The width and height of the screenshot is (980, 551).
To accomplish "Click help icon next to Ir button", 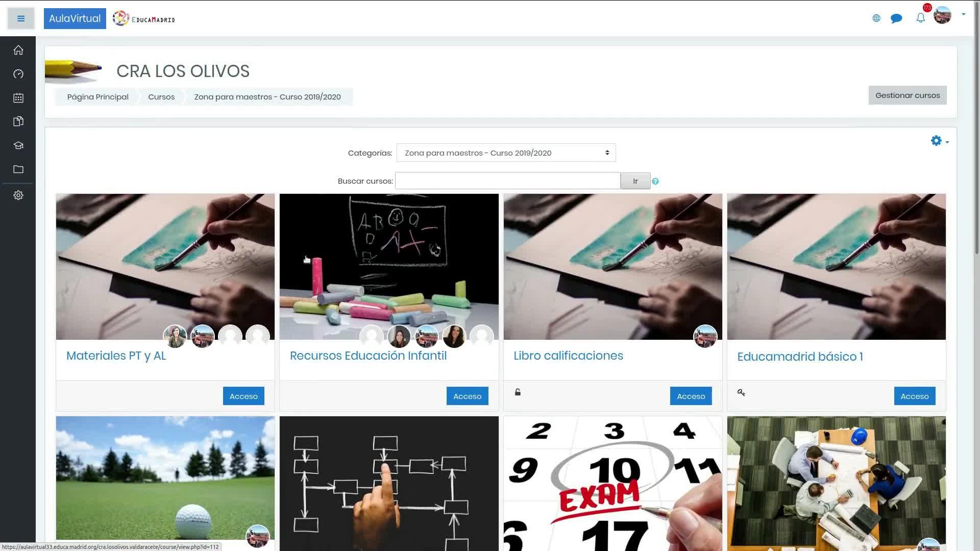I will coord(655,181).
